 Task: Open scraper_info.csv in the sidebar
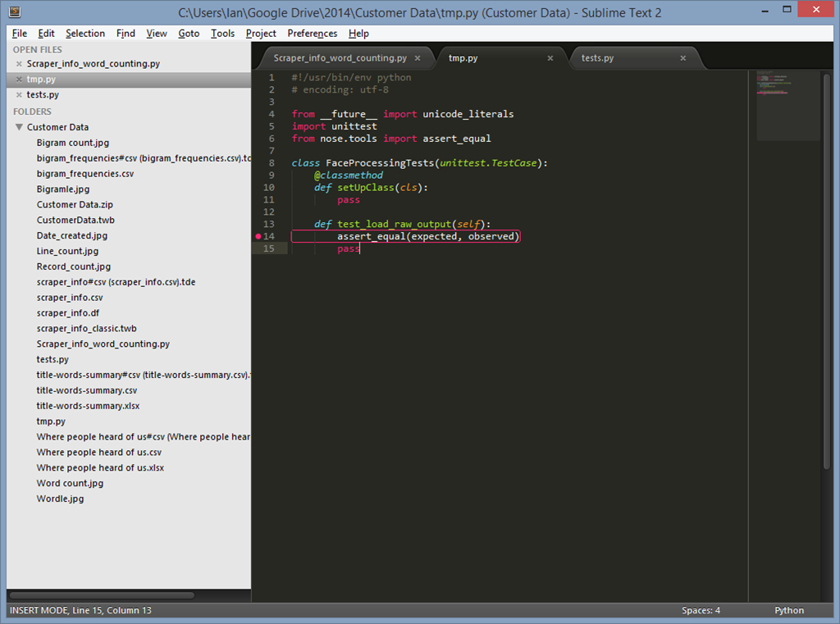pyautogui.click(x=70, y=298)
